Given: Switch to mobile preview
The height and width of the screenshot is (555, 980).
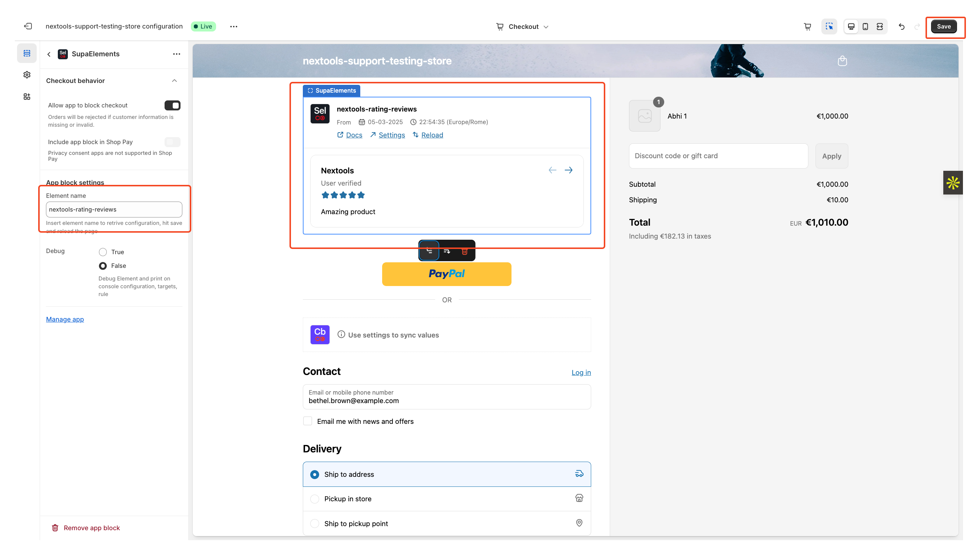Looking at the screenshot, I should [x=865, y=26].
